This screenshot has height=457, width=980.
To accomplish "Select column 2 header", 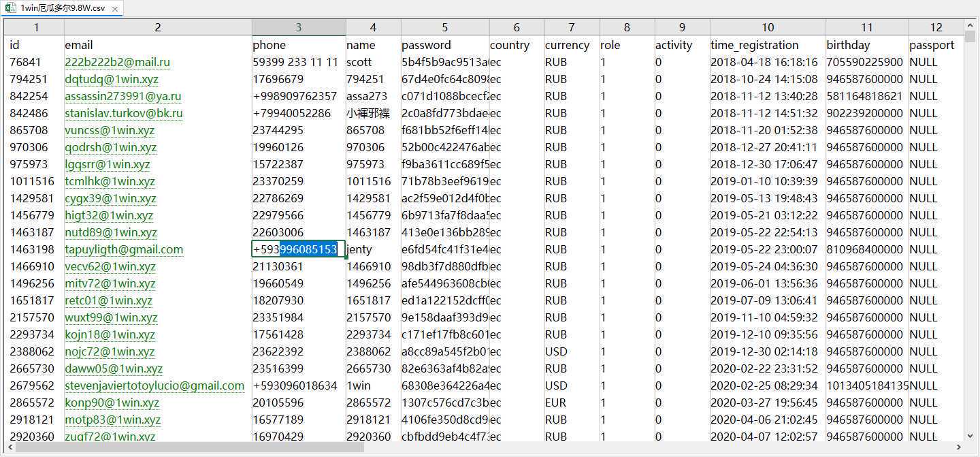I will (x=158, y=27).
